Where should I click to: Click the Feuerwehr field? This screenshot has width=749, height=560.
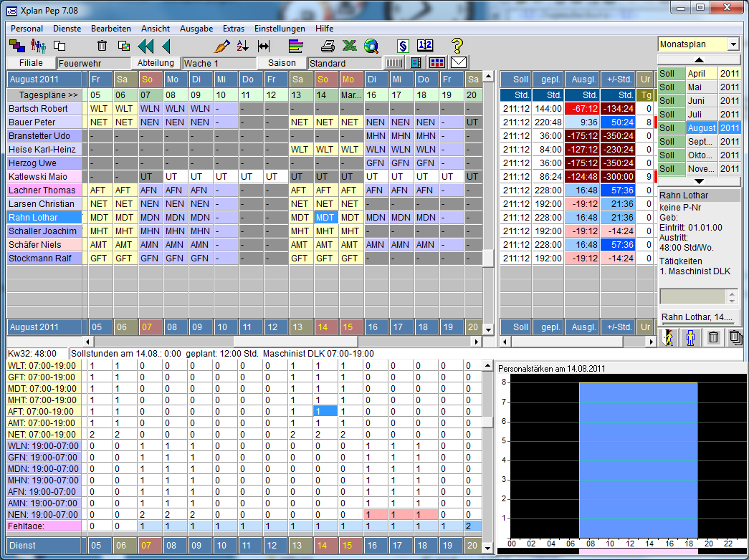coord(94,63)
